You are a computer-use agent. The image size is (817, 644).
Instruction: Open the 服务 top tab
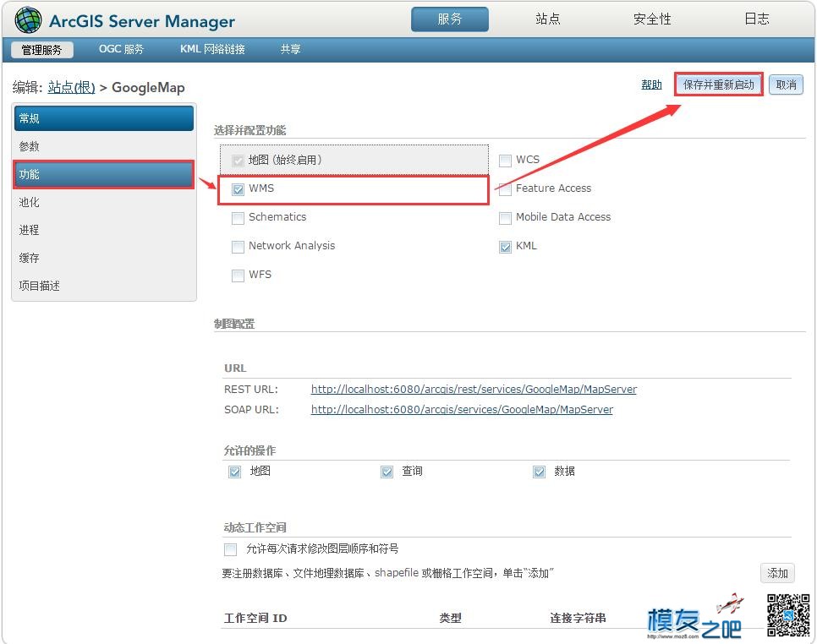450,19
